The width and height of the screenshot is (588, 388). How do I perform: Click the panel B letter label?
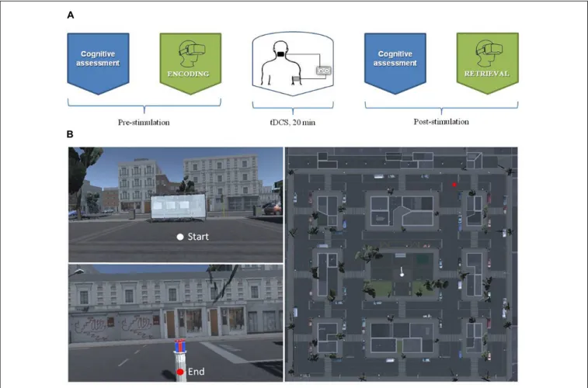coord(70,134)
